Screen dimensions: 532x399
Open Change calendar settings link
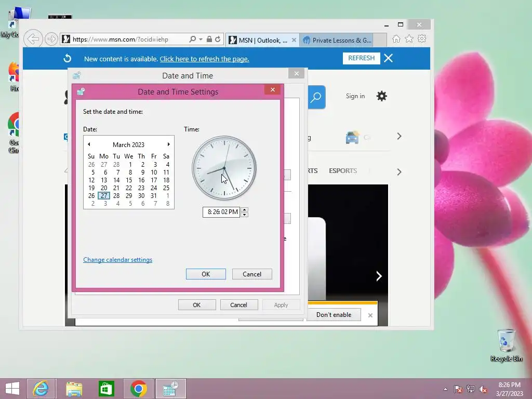pyautogui.click(x=118, y=260)
